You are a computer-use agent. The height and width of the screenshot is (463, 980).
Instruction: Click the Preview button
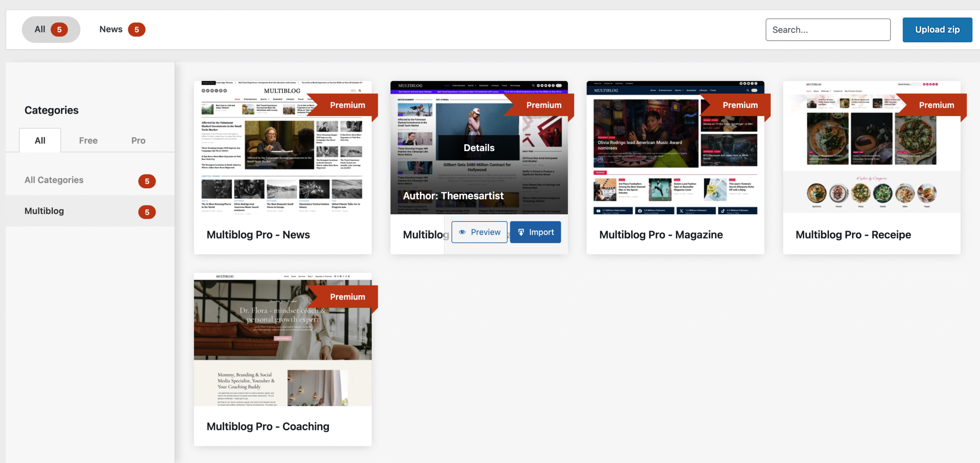click(x=479, y=232)
